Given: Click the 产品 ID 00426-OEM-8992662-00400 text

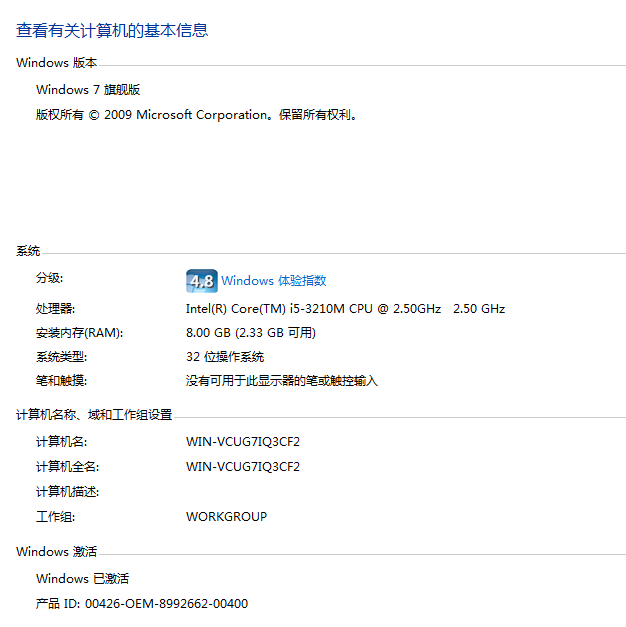Looking at the screenshot, I should tap(142, 603).
